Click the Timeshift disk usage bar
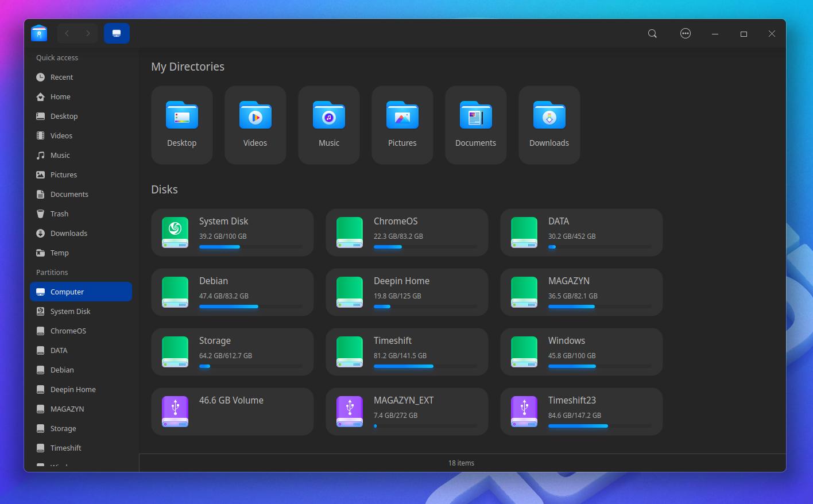This screenshot has height=504, width=813. click(425, 366)
